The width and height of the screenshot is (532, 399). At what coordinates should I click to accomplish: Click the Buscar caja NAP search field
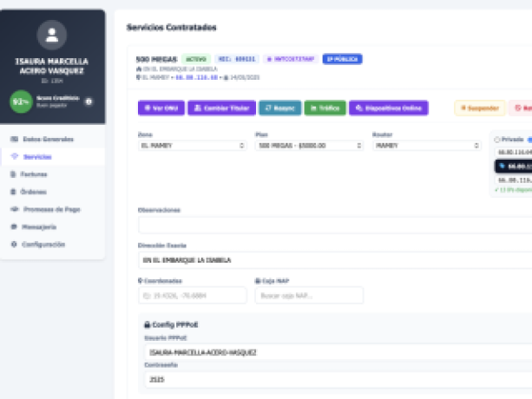tap(309, 296)
